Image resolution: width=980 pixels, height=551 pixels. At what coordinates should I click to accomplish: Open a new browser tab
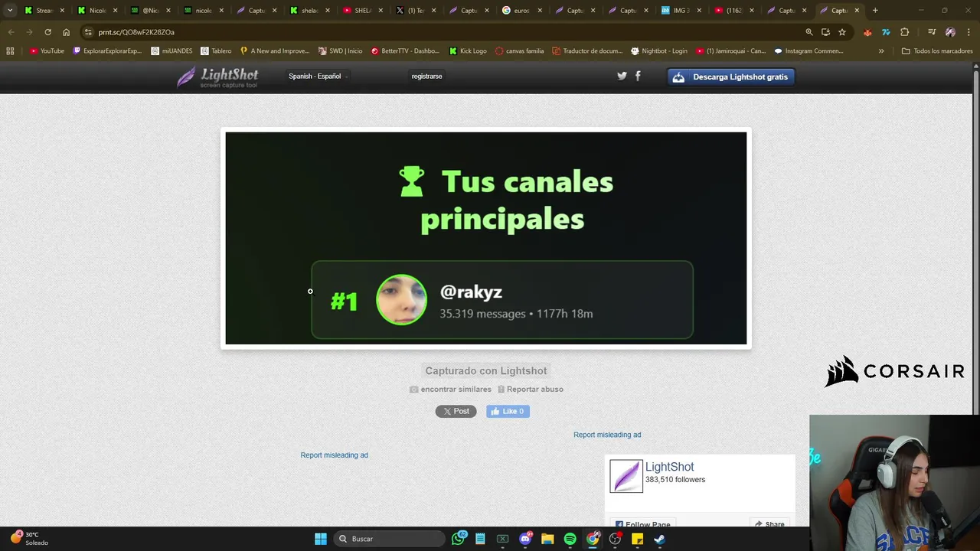(x=875, y=11)
